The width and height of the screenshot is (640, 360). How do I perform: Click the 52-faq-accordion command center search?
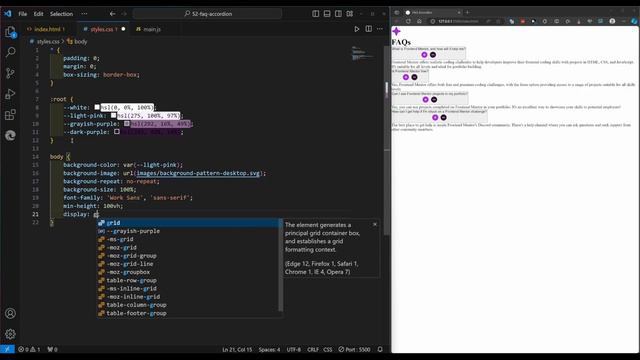(207, 13)
